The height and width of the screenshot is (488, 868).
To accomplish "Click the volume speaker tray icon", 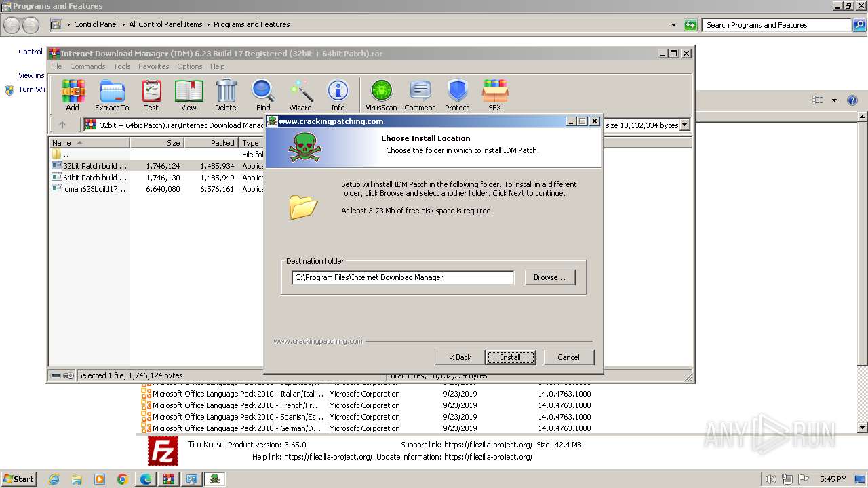I will click(770, 479).
